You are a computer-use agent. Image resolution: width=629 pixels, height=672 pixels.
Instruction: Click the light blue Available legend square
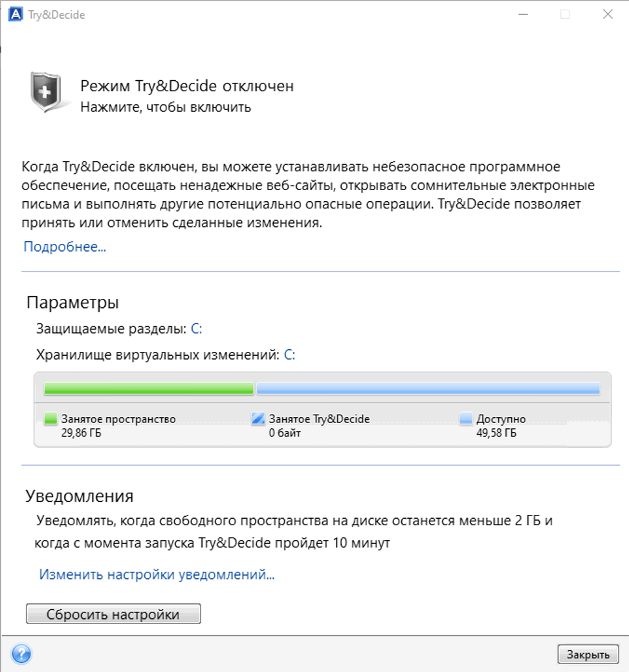[466, 418]
